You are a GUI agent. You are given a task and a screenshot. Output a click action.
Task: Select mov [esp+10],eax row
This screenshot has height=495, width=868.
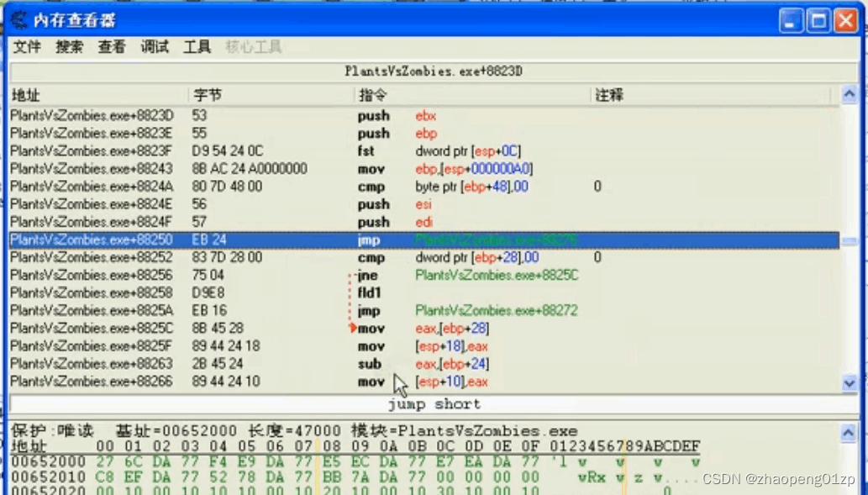click(424, 382)
